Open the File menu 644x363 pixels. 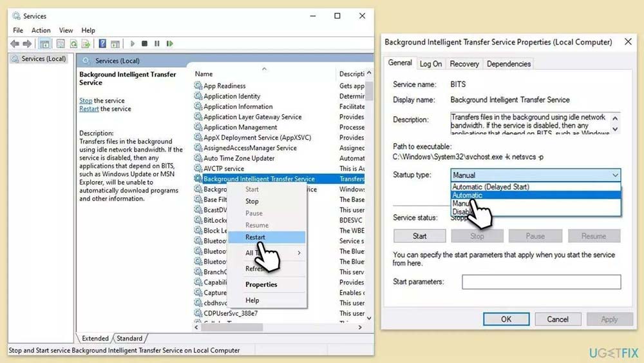coord(18,30)
